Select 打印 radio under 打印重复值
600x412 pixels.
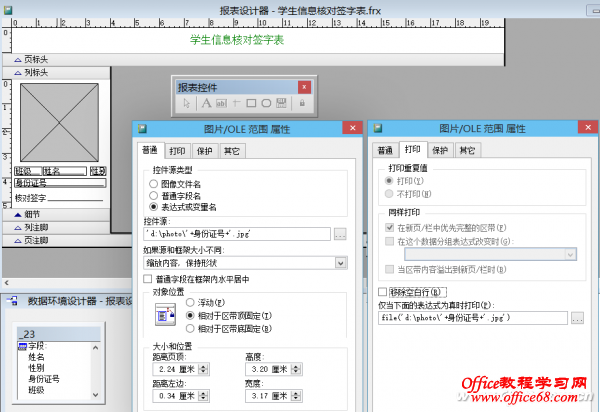(389, 180)
